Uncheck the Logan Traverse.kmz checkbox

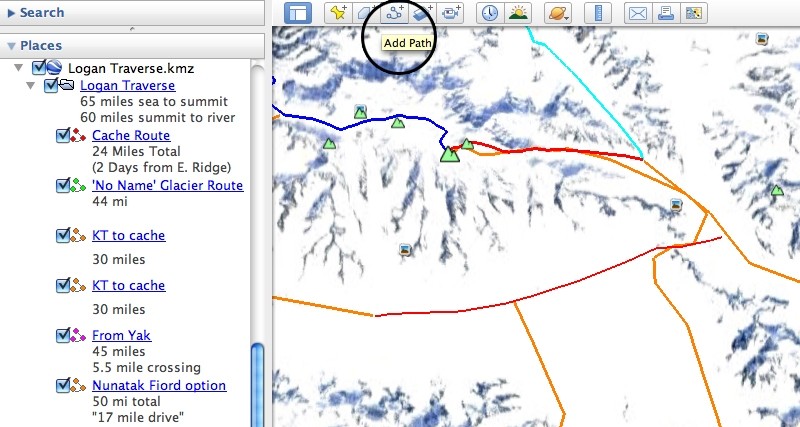click(x=40, y=68)
